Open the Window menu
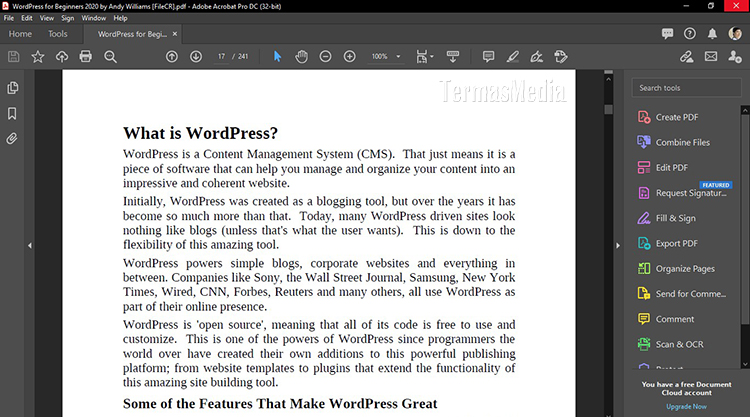 point(94,18)
